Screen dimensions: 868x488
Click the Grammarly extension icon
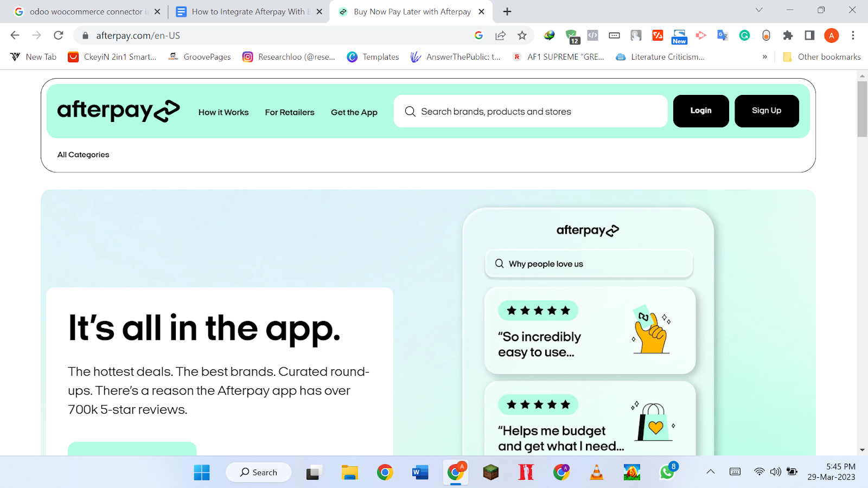point(744,35)
